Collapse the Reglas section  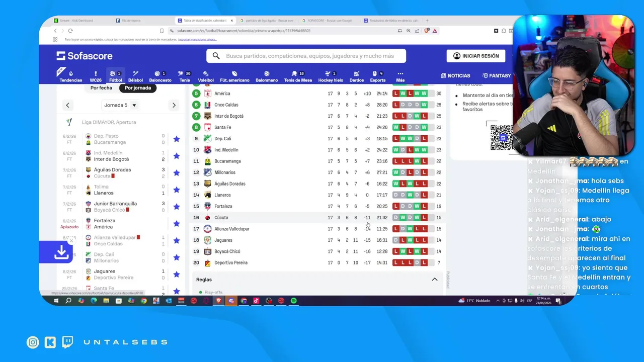(x=435, y=280)
